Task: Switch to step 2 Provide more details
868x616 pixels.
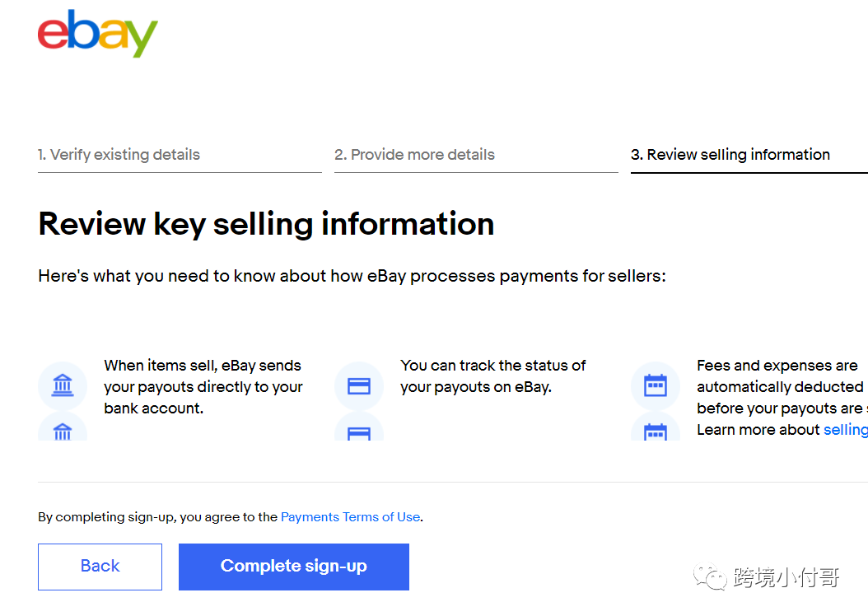Action: (415, 155)
